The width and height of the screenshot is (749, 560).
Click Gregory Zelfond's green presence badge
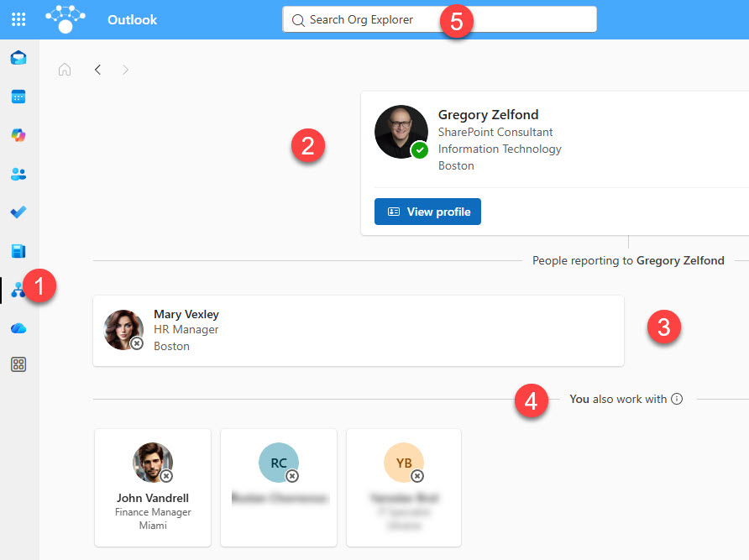click(x=420, y=150)
